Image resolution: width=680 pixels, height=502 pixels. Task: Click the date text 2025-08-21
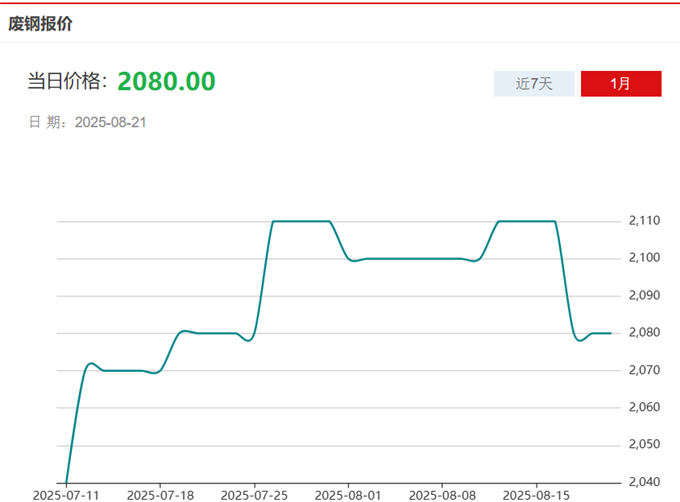coord(111,122)
